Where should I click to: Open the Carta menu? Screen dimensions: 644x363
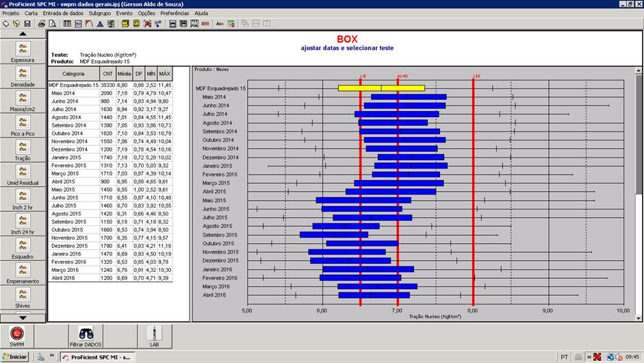point(31,13)
